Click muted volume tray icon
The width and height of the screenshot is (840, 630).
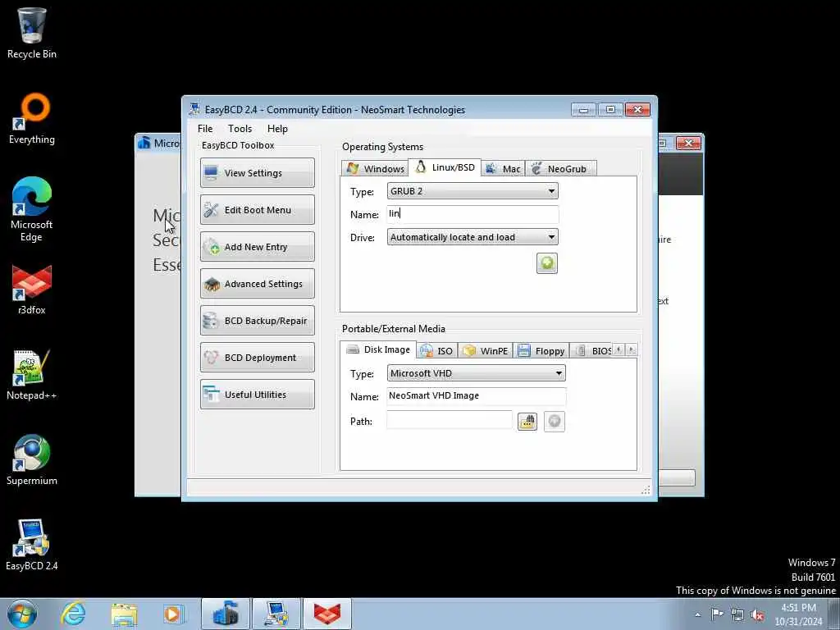(x=757, y=614)
